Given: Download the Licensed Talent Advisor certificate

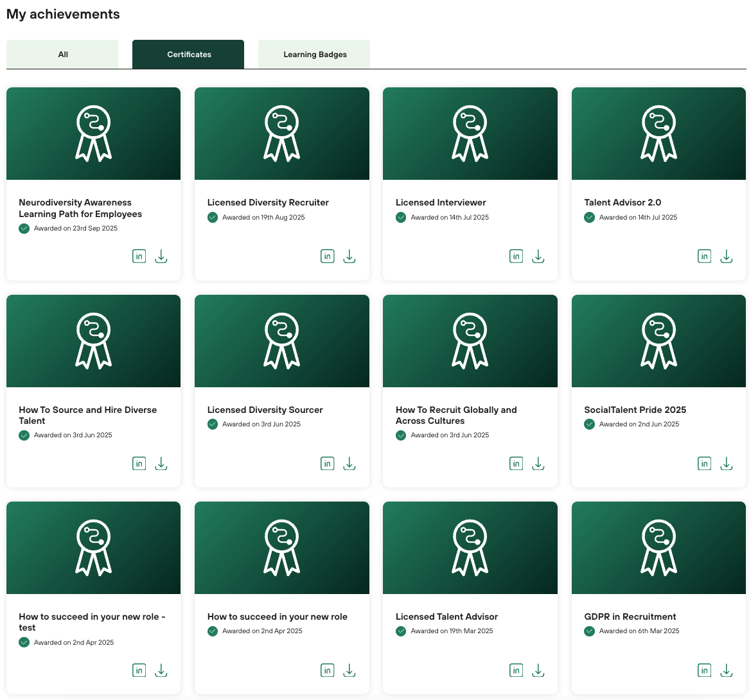Looking at the screenshot, I should [x=538, y=670].
